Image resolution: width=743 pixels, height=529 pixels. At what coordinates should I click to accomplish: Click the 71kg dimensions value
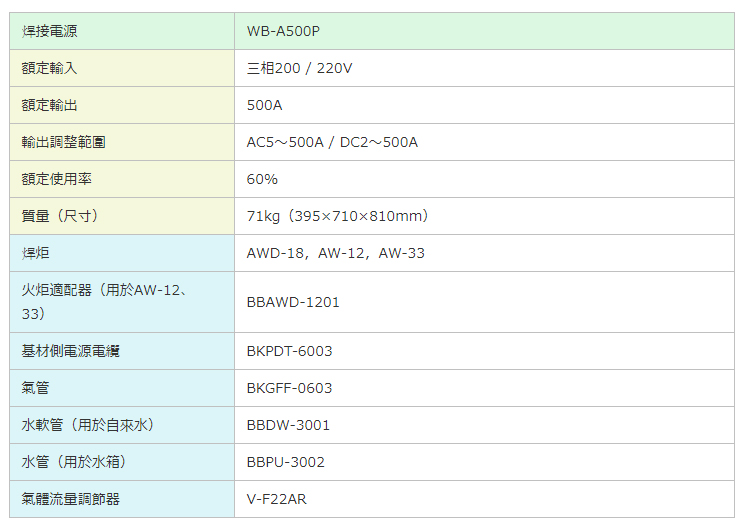click(x=338, y=216)
